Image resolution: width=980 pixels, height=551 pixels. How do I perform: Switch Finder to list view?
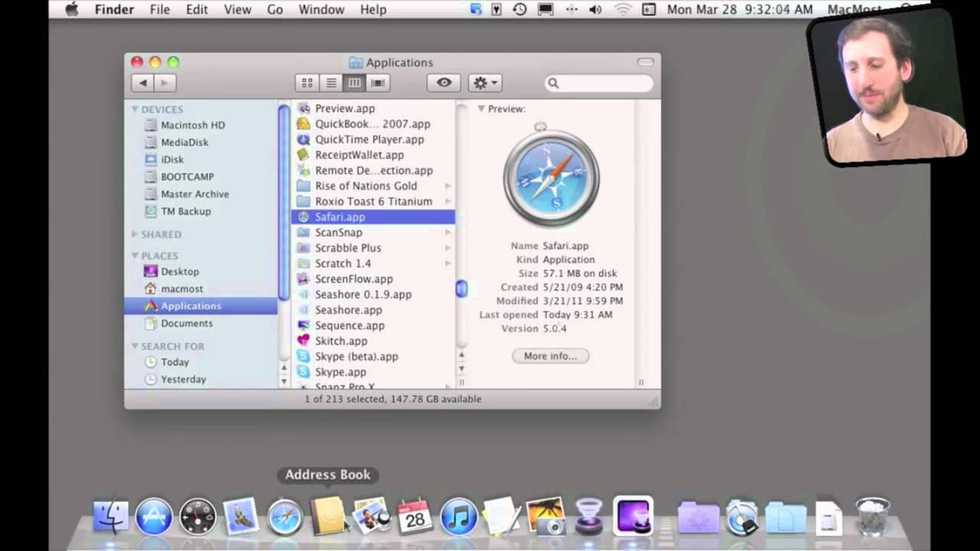pos(331,83)
